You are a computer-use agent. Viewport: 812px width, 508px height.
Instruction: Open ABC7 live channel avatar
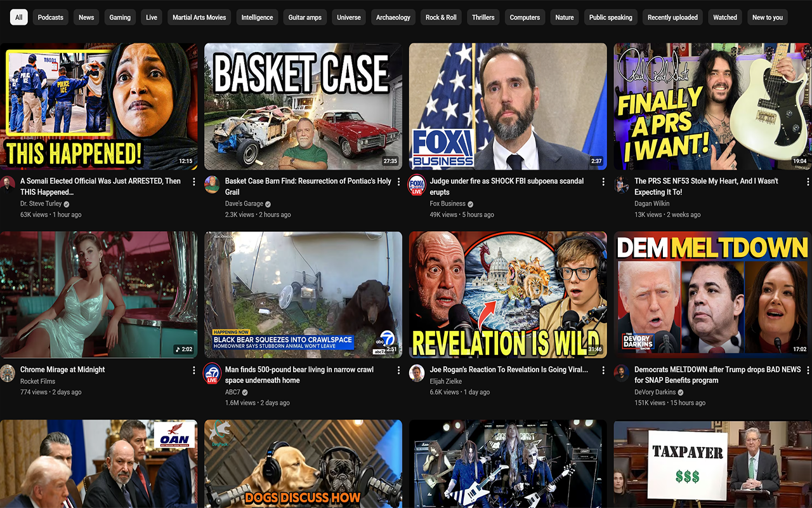212,373
